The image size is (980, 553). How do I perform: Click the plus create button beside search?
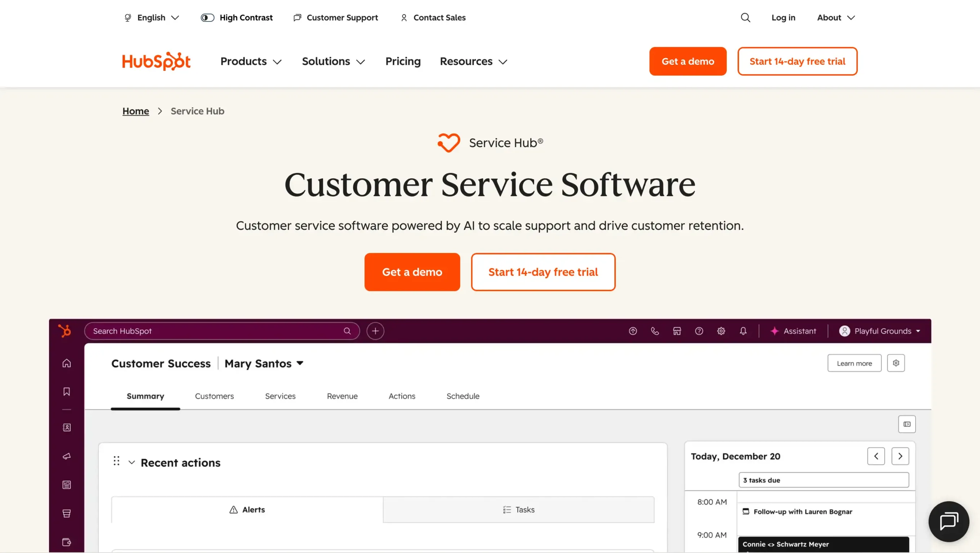[375, 331]
